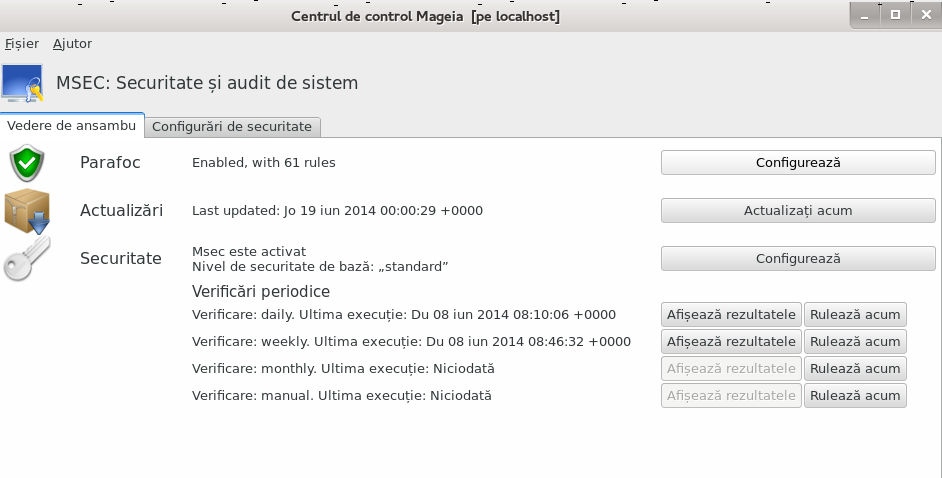Select the Vedere de ansambu tab

click(x=71, y=126)
